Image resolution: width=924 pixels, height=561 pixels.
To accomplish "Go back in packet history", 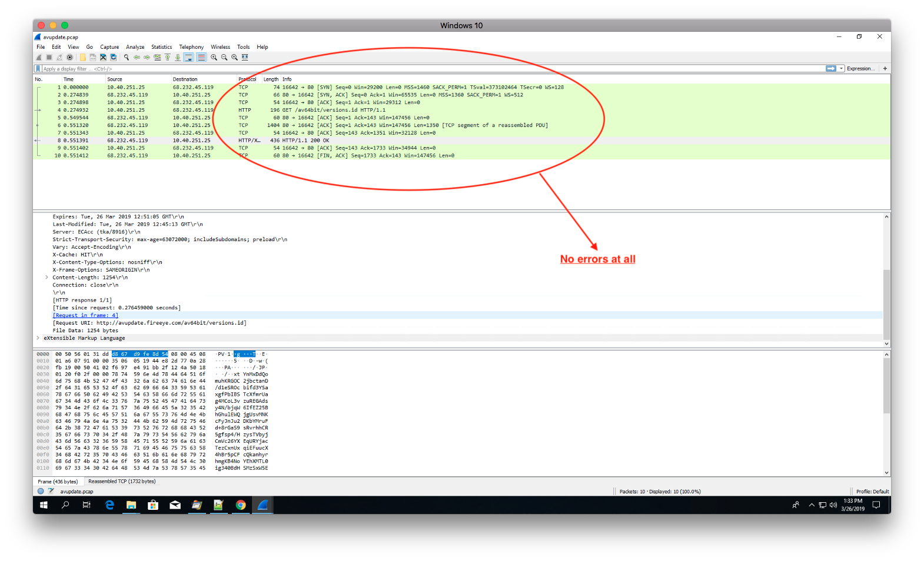I will 137,58.
